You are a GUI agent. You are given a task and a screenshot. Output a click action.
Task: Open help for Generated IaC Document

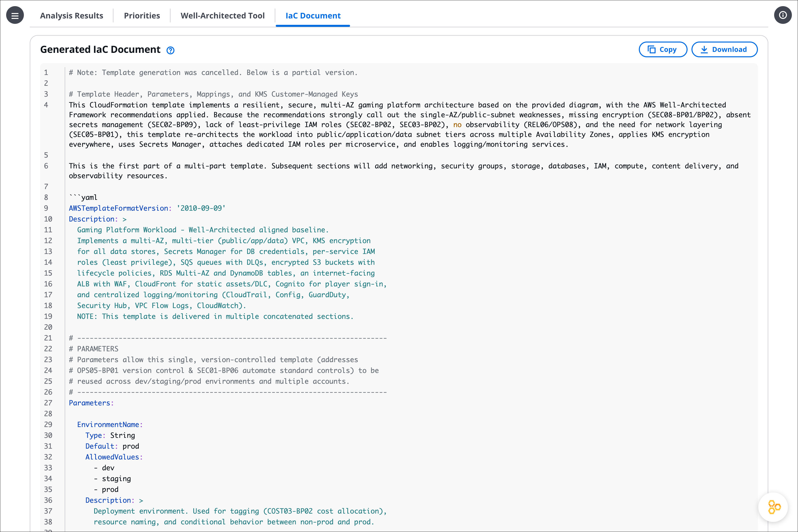pos(170,50)
